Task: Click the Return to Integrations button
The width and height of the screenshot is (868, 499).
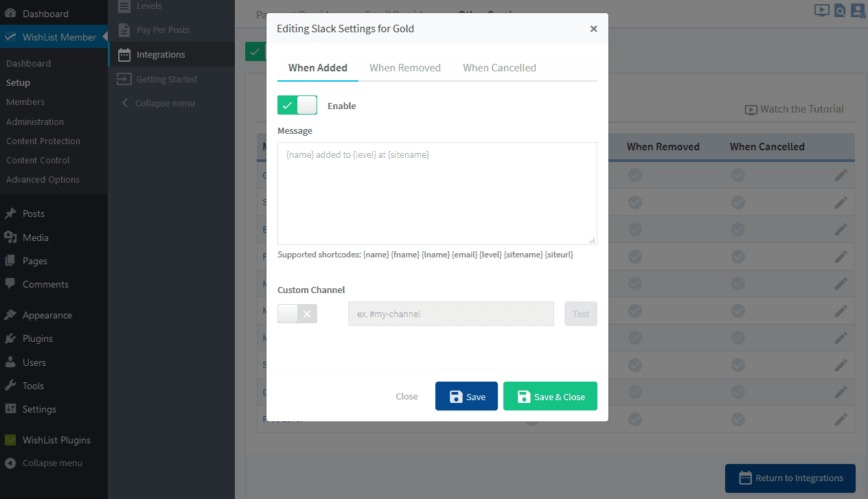Action: tap(790, 478)
